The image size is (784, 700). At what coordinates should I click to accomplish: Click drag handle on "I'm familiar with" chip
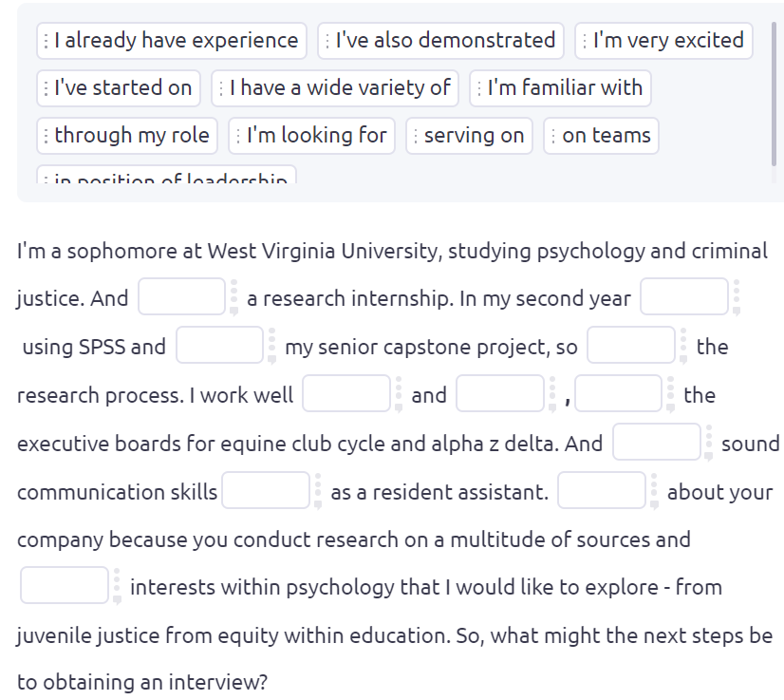(x=479, y=88)
